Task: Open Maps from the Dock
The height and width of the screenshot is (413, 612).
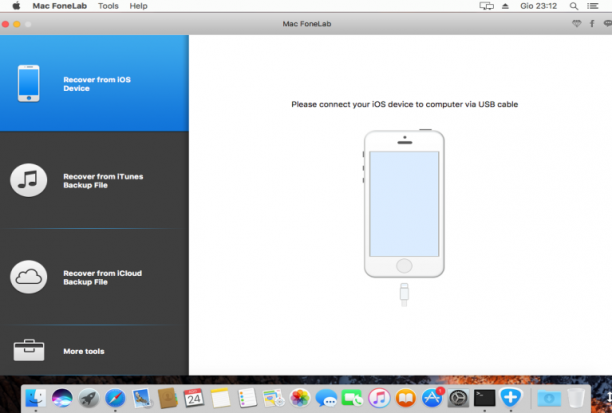Action: tap(274, 398)
